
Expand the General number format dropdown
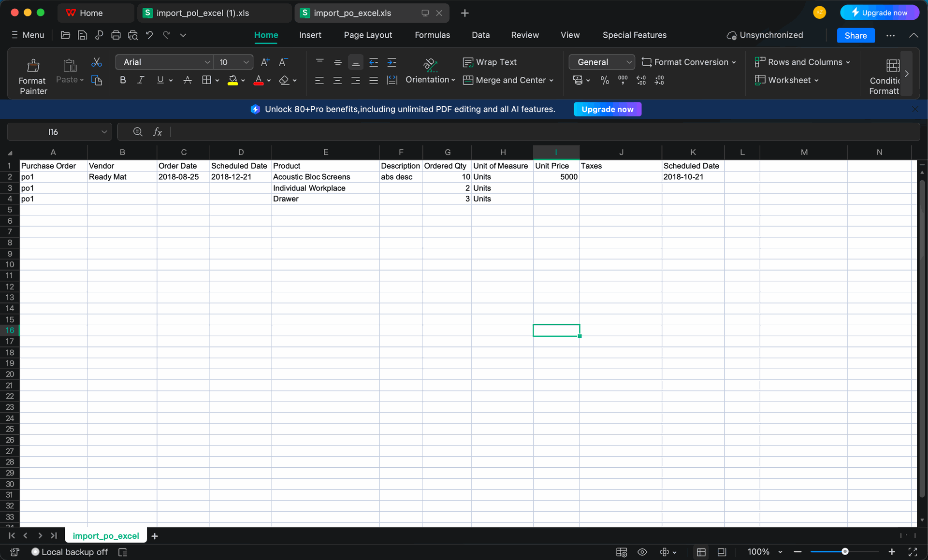pyautogui.click(x=628, y=62)
